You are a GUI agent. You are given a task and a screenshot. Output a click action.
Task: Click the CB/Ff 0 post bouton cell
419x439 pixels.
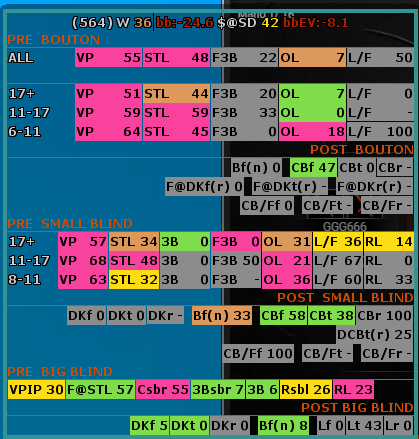(267, 206)
